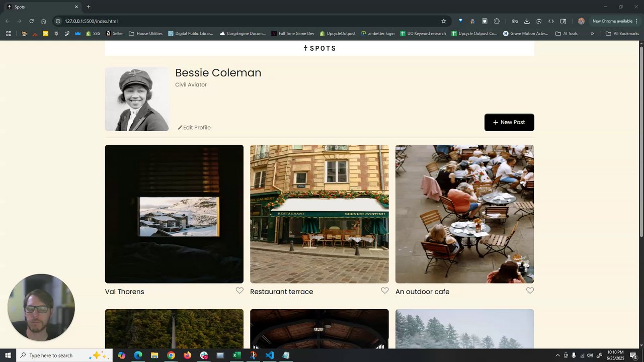Screen dimensions: 644x362
Task: Open the Full Time Game Dev bookmark
Action: pos(292,34)
